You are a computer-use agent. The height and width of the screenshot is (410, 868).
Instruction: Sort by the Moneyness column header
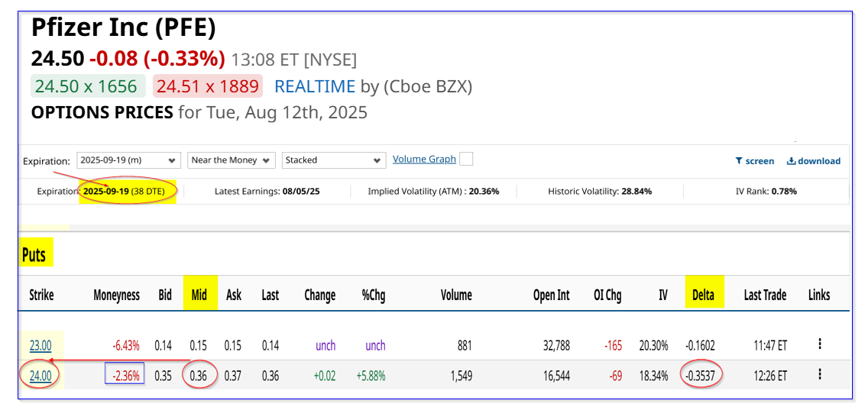116,295
